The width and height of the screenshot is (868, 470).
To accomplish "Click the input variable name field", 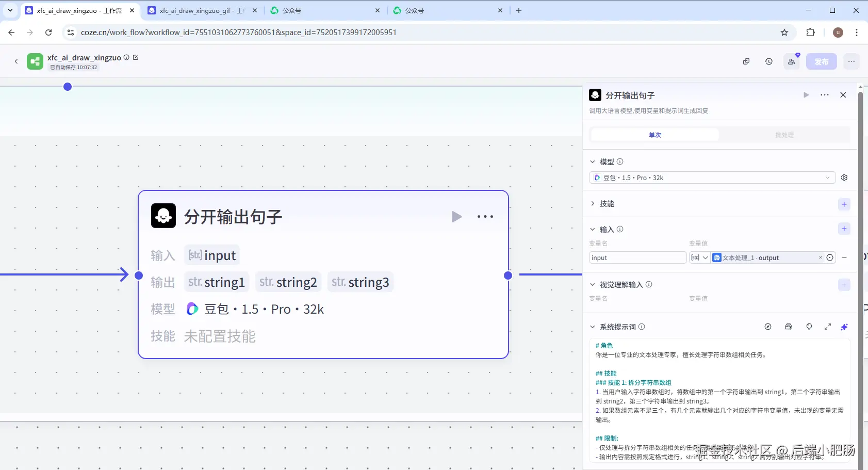I will (x=637, y=257).
